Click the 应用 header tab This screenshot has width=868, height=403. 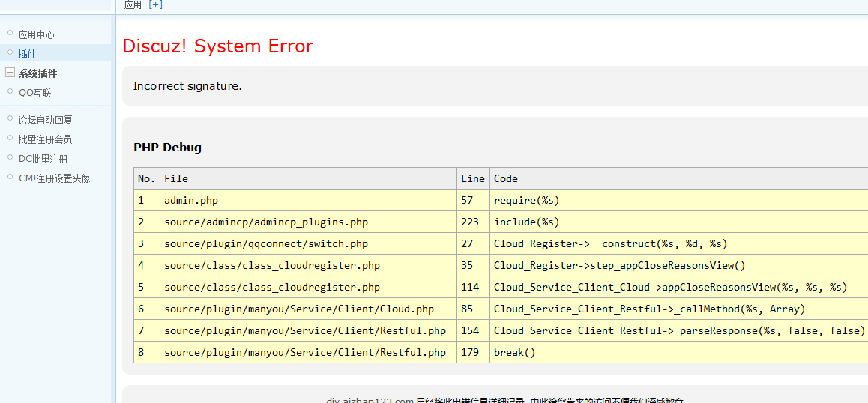[133, 5]
